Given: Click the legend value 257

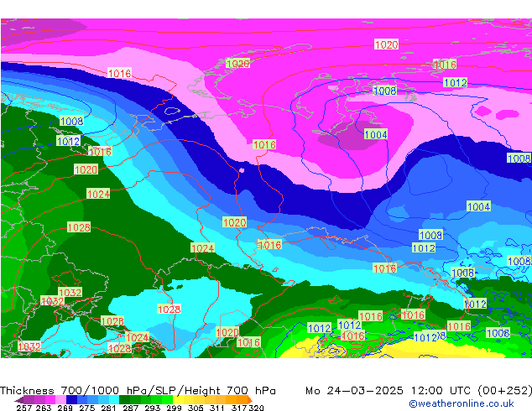Looking at the screenshot, I should click(23, 408).
